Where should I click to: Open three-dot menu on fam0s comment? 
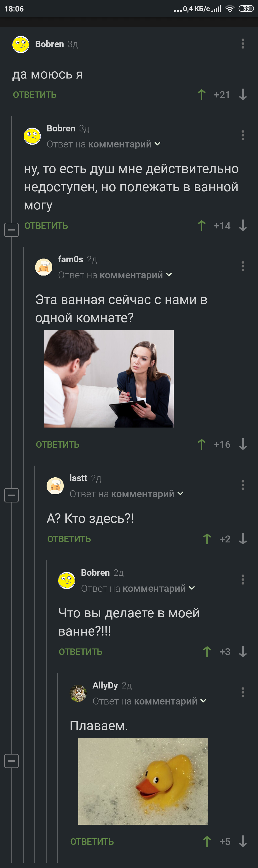point(243,266)
